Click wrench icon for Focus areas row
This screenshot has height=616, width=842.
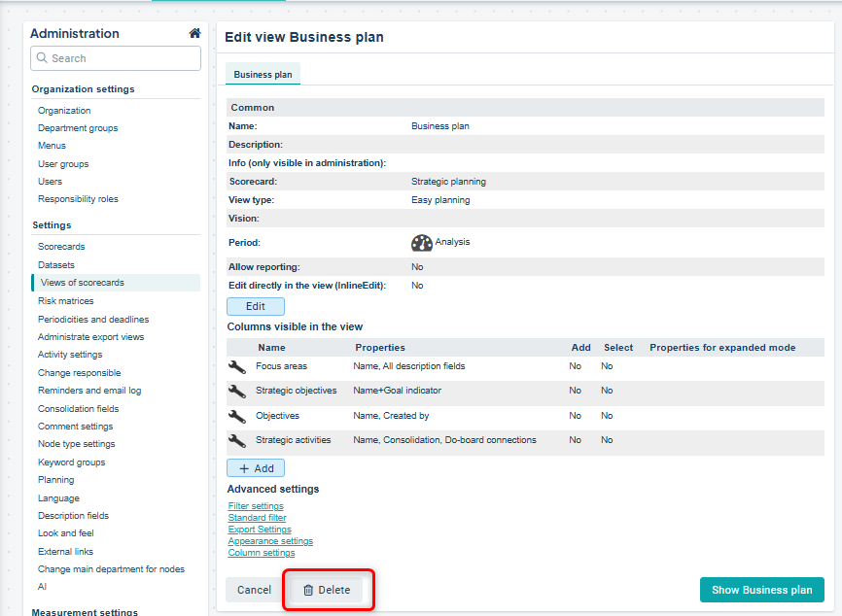[237, 366]
